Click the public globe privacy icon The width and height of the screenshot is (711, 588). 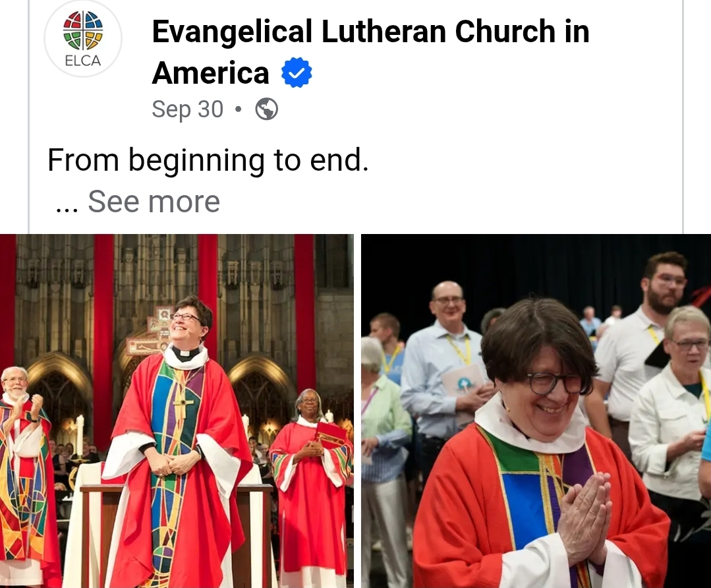pos(267,109)
